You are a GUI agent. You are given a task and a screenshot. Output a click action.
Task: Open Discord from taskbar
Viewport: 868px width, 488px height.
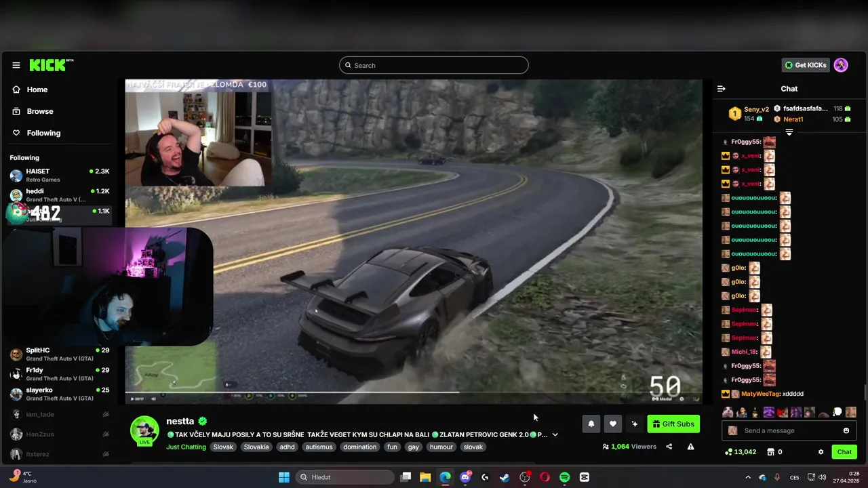(x=465, y=477)
